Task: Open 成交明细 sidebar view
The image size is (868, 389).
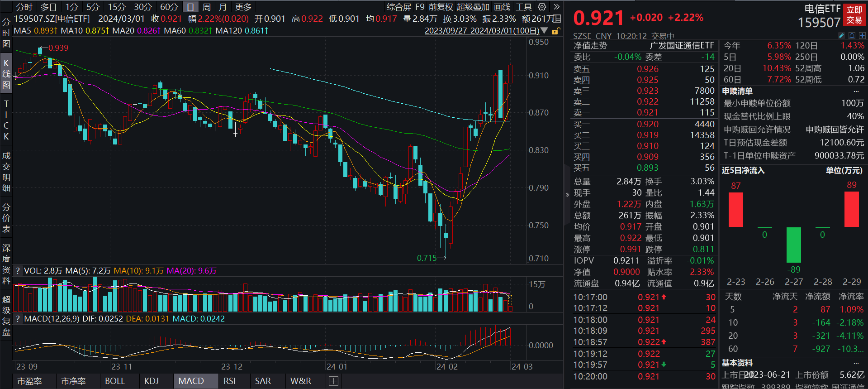Action: coord(6,172)
